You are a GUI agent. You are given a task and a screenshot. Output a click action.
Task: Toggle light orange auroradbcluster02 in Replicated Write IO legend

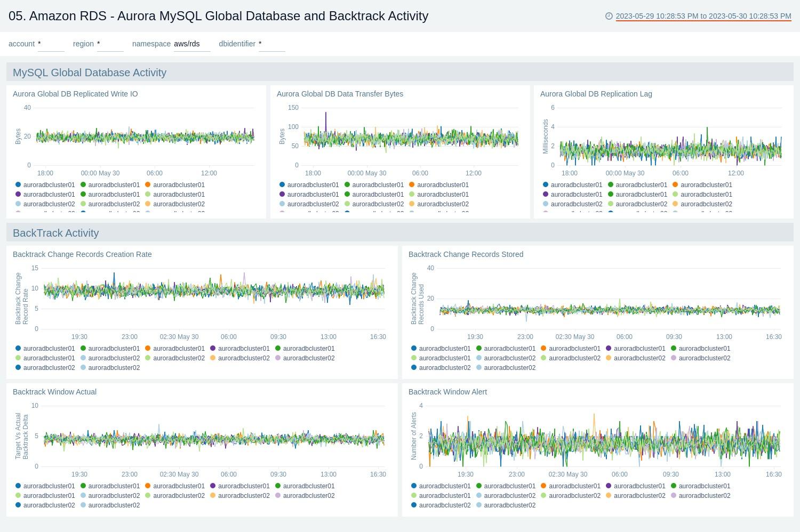click(x=174, y=204)
